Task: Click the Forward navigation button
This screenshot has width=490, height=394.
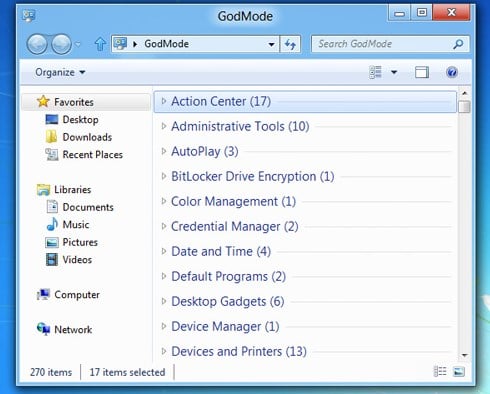Action: (x=61, y=44)
